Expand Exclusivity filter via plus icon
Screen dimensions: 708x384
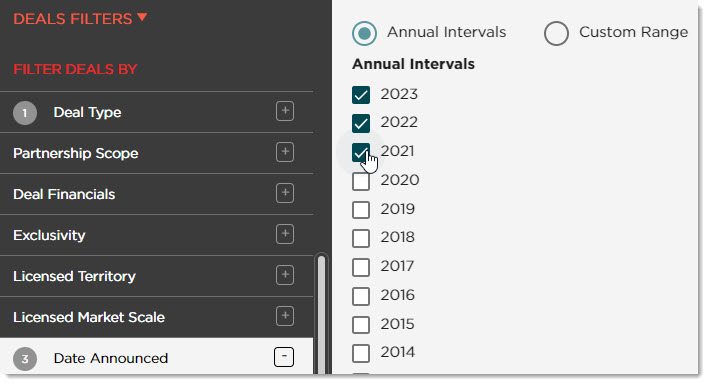click(x=285, y=234)
